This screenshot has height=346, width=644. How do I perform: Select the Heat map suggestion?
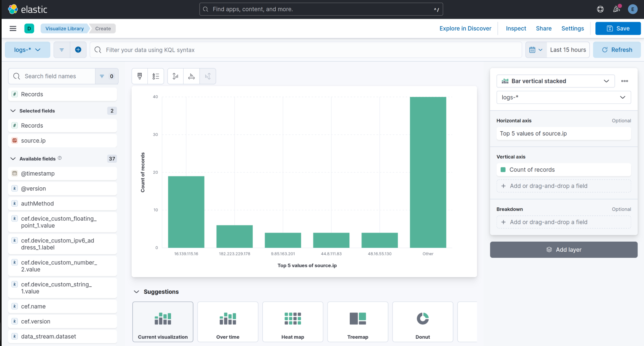pos(293,322)
